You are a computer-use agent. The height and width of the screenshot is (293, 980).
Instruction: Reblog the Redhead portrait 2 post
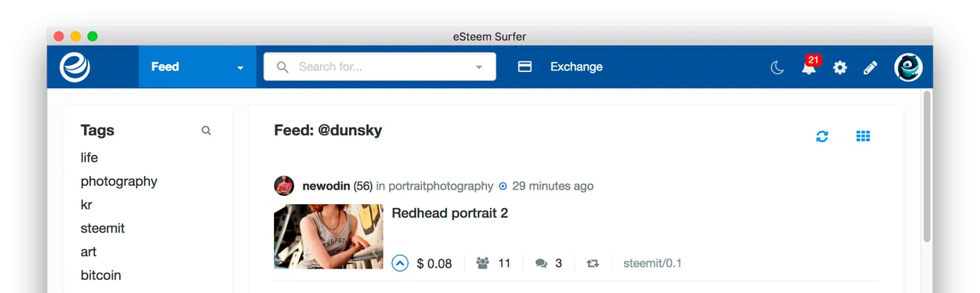(x=593, y=263)
